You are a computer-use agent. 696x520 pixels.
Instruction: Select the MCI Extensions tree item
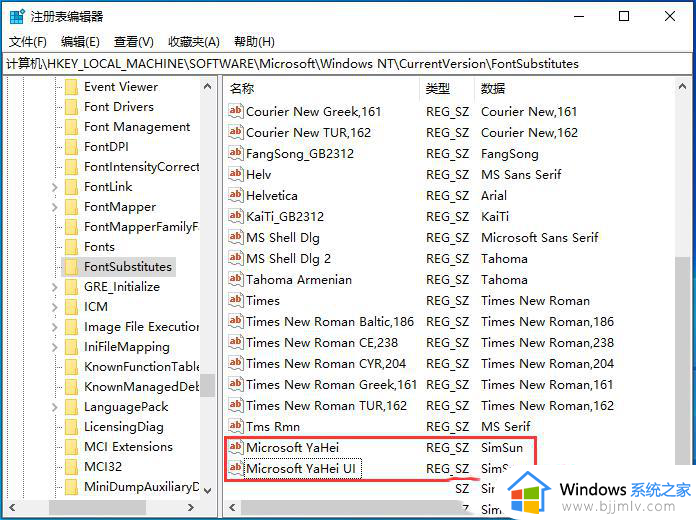coord(128,447)
